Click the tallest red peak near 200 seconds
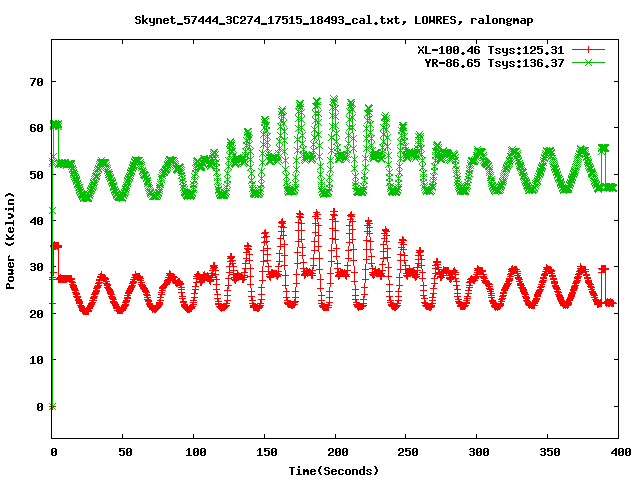Viewport: 640px width, 480px height. [x=334, y=212]
